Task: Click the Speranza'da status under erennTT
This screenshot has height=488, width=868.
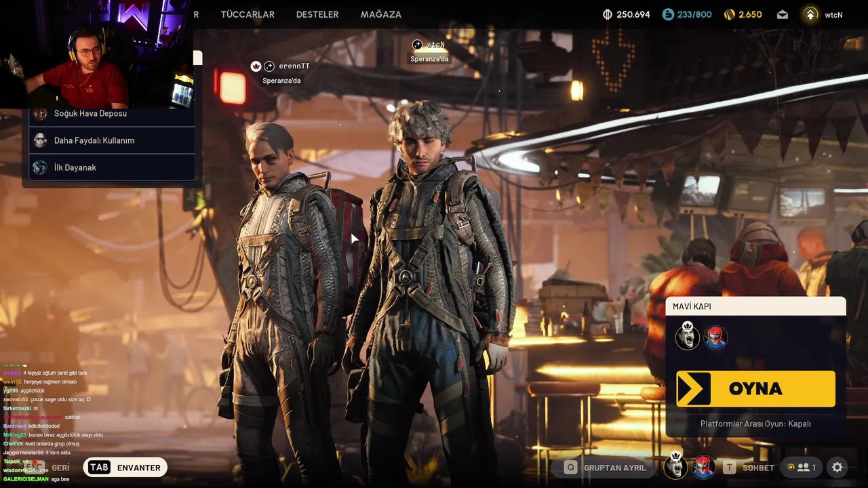Action: (281, 81)
